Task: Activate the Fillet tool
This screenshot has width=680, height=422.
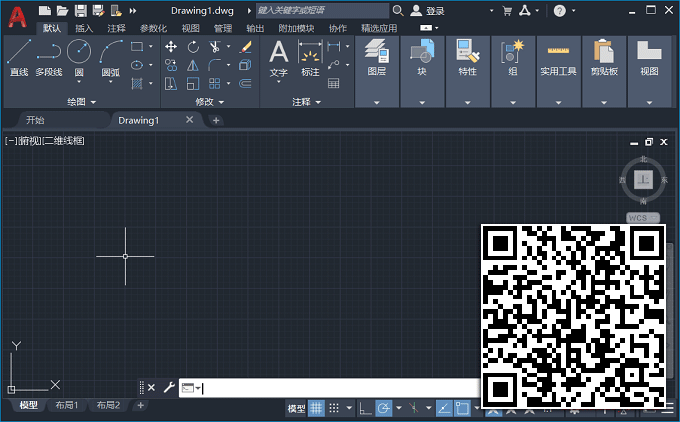Action: click(x=214, y=65)
